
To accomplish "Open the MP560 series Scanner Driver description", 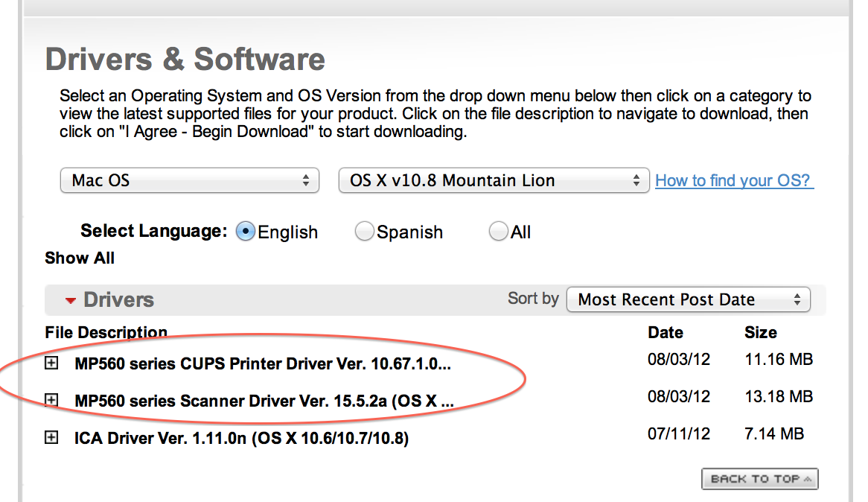I will pos(264,401).
